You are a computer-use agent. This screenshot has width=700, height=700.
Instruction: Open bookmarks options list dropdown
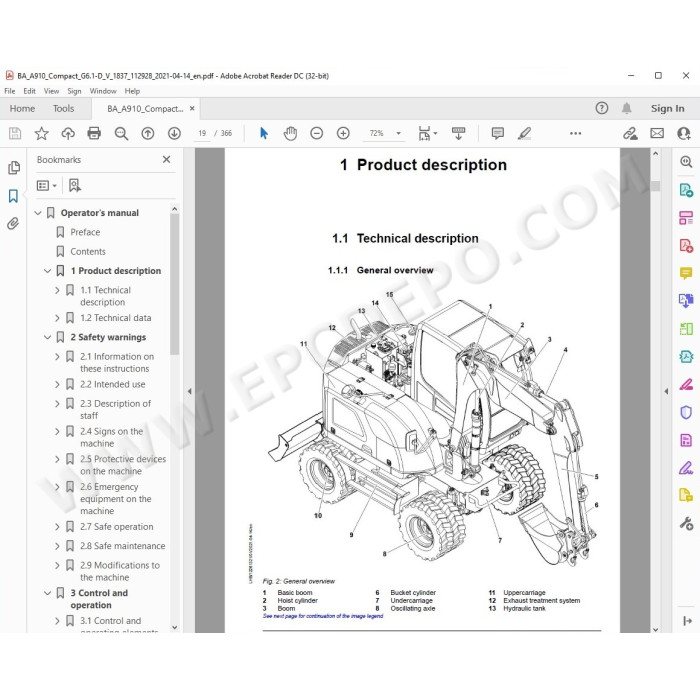coord(46,185)
